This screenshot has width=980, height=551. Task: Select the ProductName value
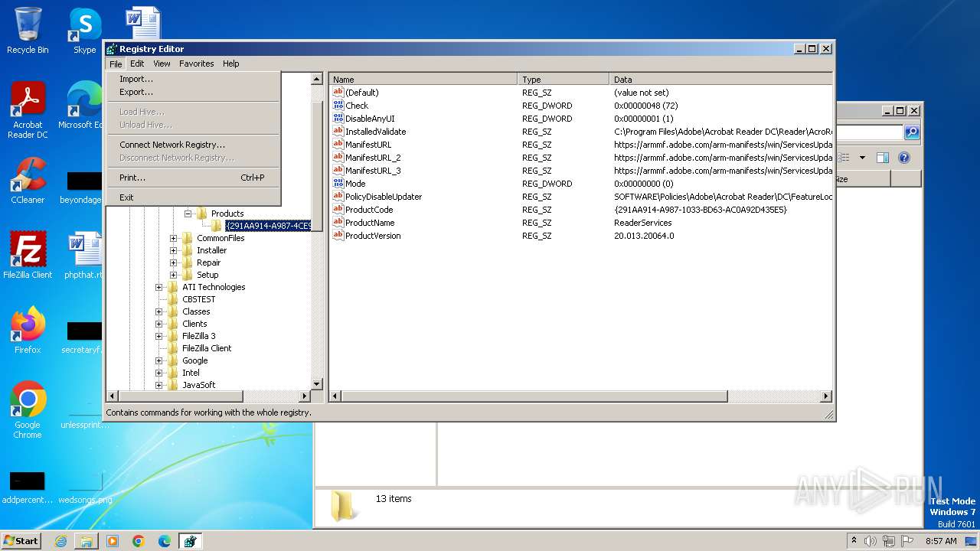coord(370,223)
